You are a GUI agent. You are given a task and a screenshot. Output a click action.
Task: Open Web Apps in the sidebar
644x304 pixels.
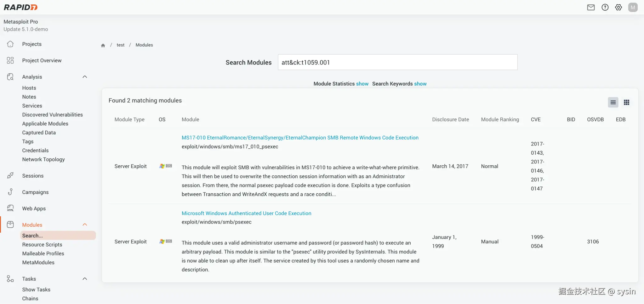point(34,208)
